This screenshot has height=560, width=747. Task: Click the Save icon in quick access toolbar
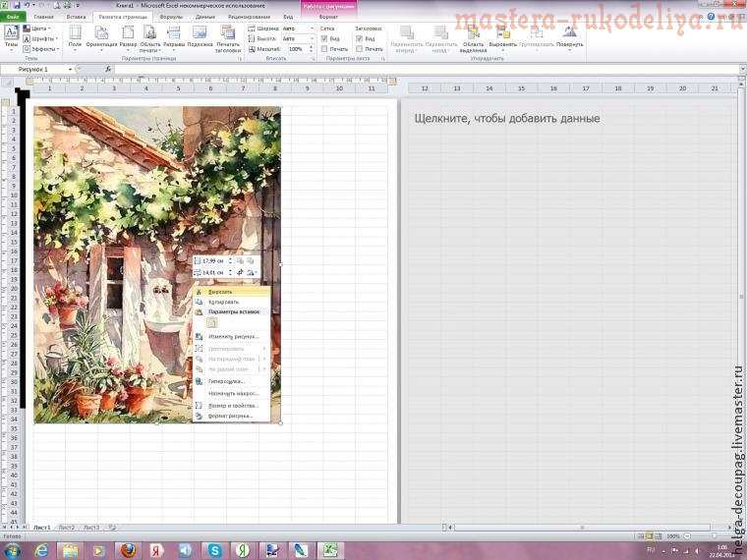pos(17,5)
